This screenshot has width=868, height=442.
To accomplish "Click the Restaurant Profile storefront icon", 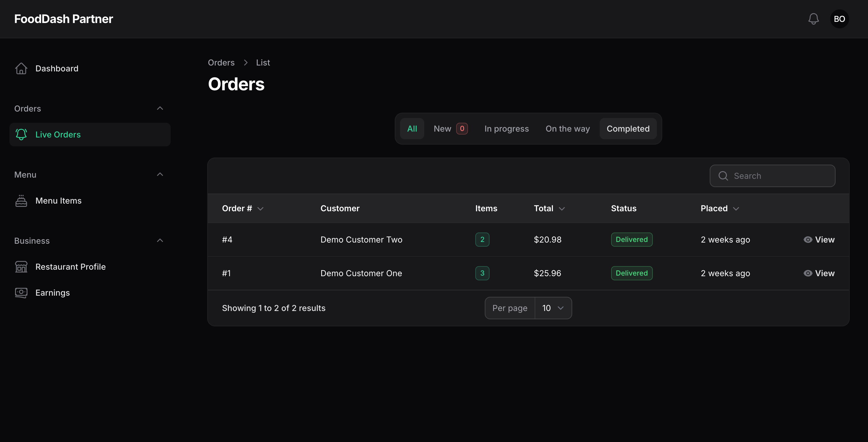I will coord(21,267).
